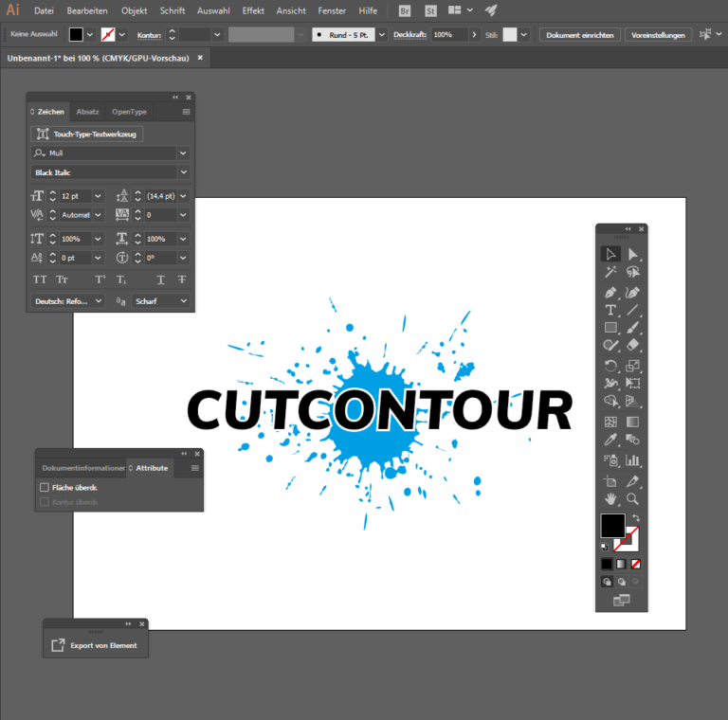This screenshot has width=728, height=720.
Task: Open the Muli font family dropdown
Action: point(183,153)
